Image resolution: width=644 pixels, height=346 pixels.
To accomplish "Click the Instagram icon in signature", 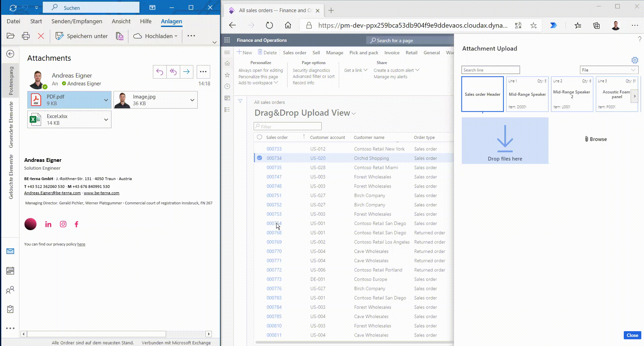I will 63,224.
